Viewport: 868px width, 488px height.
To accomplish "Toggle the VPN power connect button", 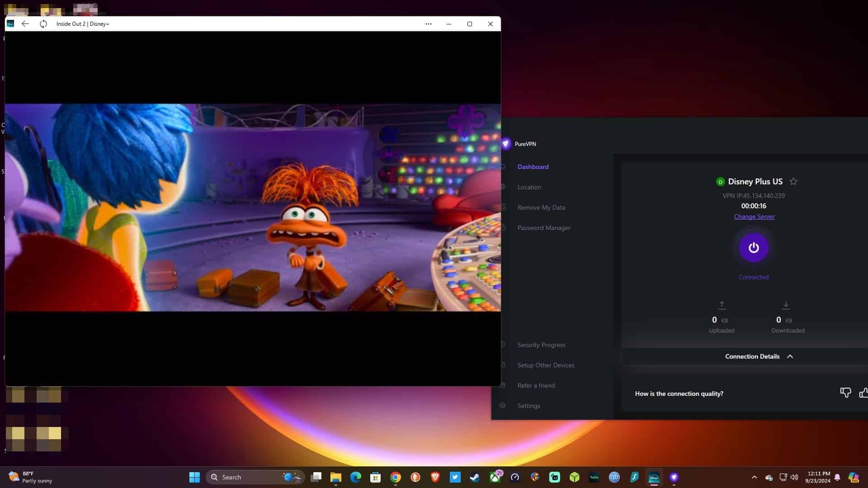I will pyautogui.click(x=753, y=248).
